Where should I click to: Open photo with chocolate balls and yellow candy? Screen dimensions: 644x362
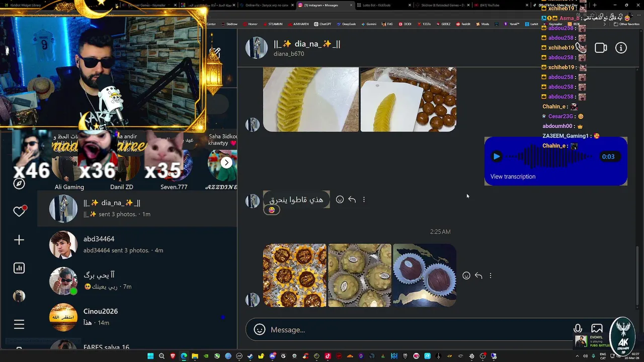tap(408, 100)
